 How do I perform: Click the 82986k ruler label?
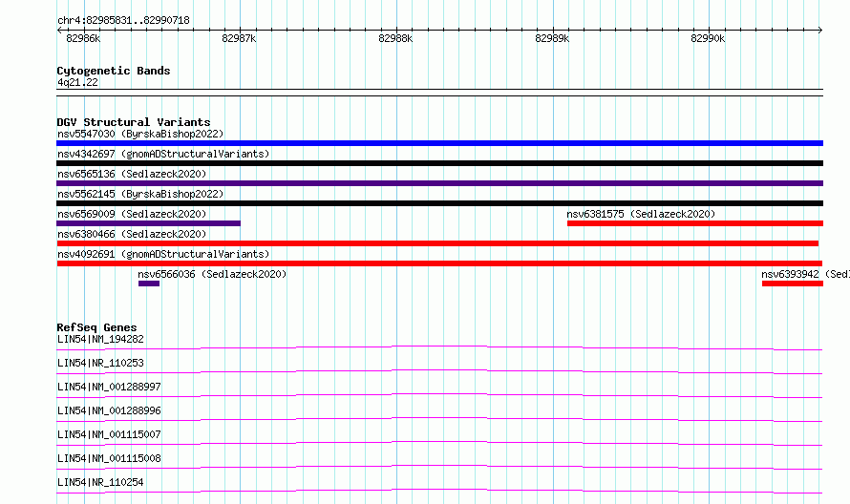[x=83, y=38]
